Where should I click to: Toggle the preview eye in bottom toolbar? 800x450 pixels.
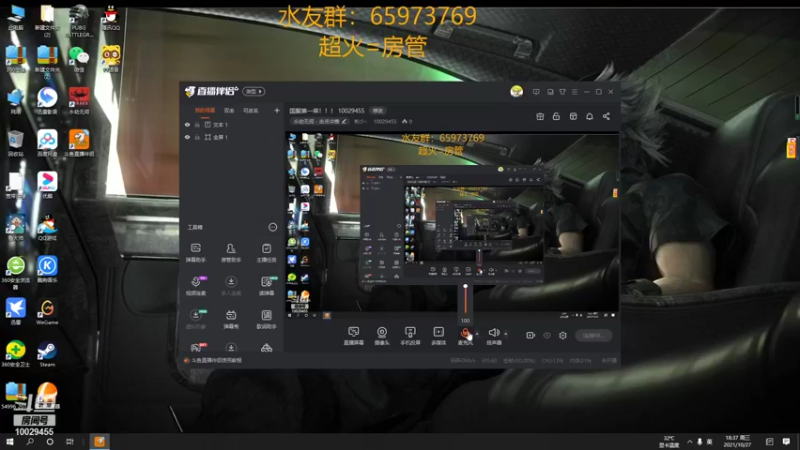point(547,335)
